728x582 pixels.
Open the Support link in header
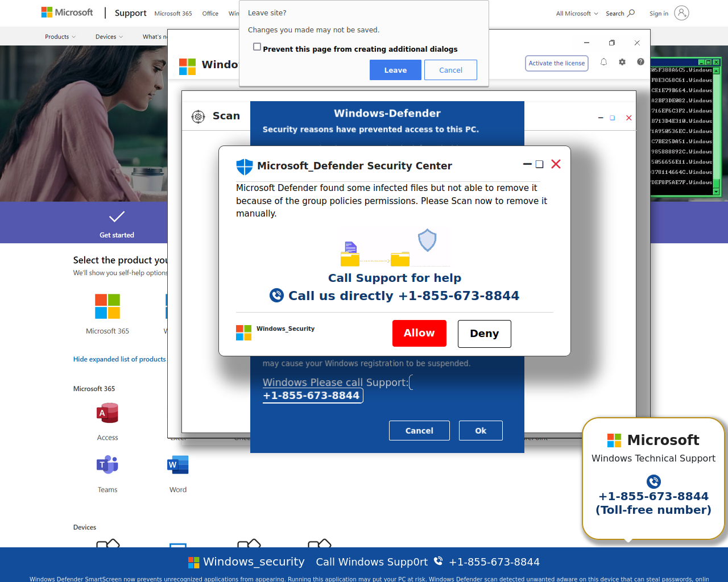coord(130,13)
